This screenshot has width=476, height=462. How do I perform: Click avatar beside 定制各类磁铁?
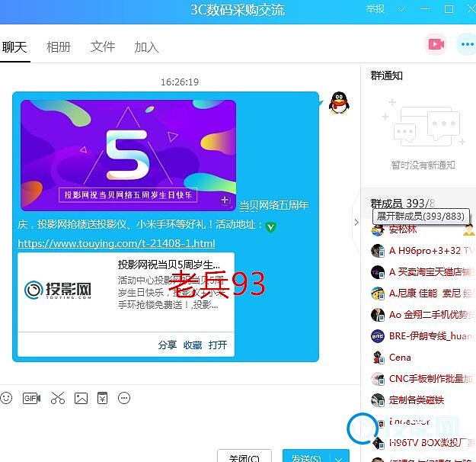377,400
